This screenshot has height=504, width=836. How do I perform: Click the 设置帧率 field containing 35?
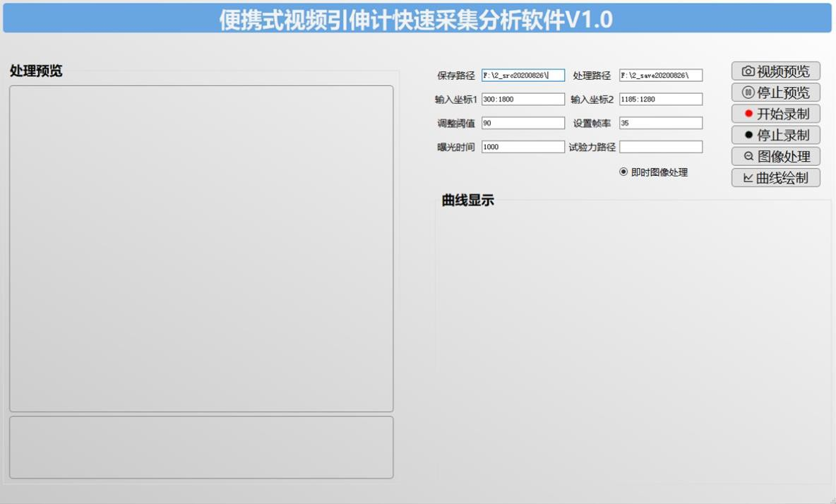tap(660, 124)
